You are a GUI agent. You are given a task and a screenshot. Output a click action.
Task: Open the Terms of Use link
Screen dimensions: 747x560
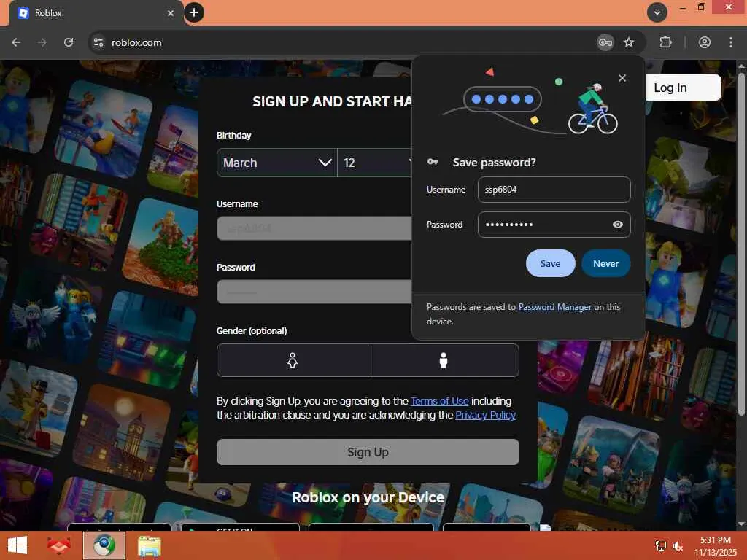tap(440, 402)
